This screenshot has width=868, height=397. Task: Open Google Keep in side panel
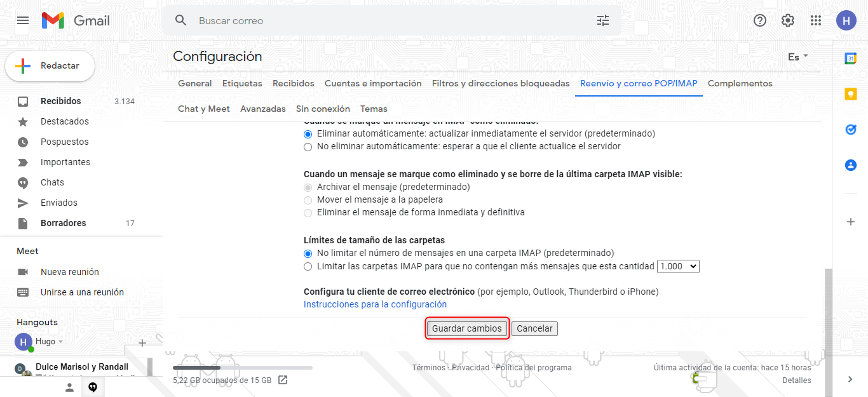click(850, 94)
